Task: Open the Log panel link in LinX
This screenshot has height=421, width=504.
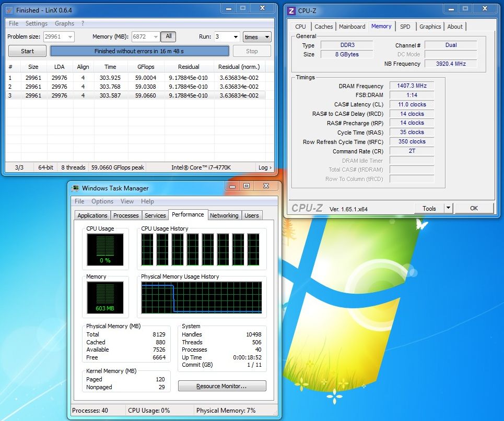Action: [265, 167]
